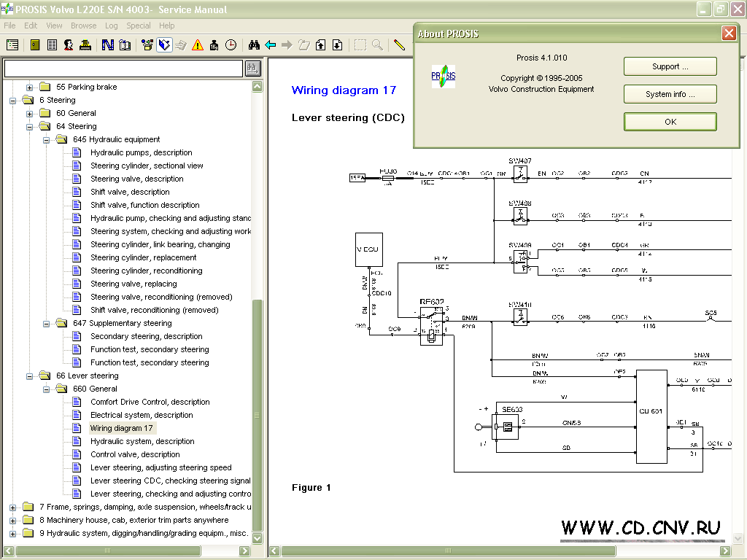This screenshot has width=747, height=560.
Task: Click the dashed rectangle selection icon
Action: click(x=360, y=44)
